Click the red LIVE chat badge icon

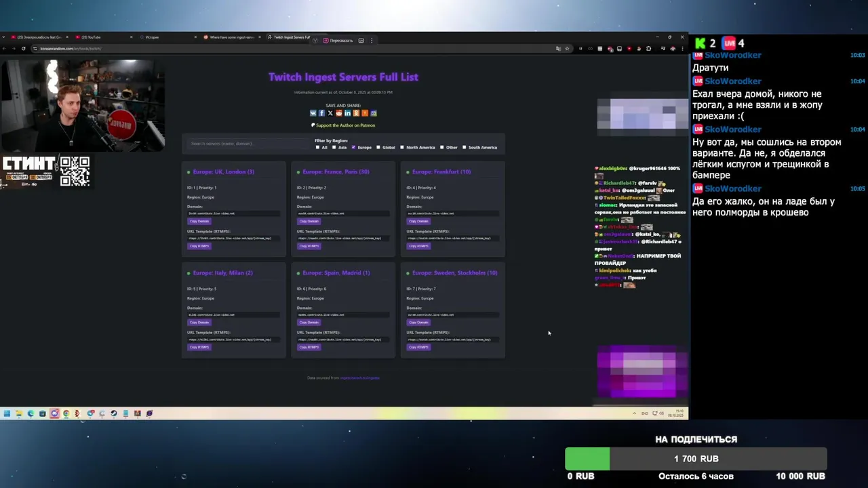pos(728,43)
